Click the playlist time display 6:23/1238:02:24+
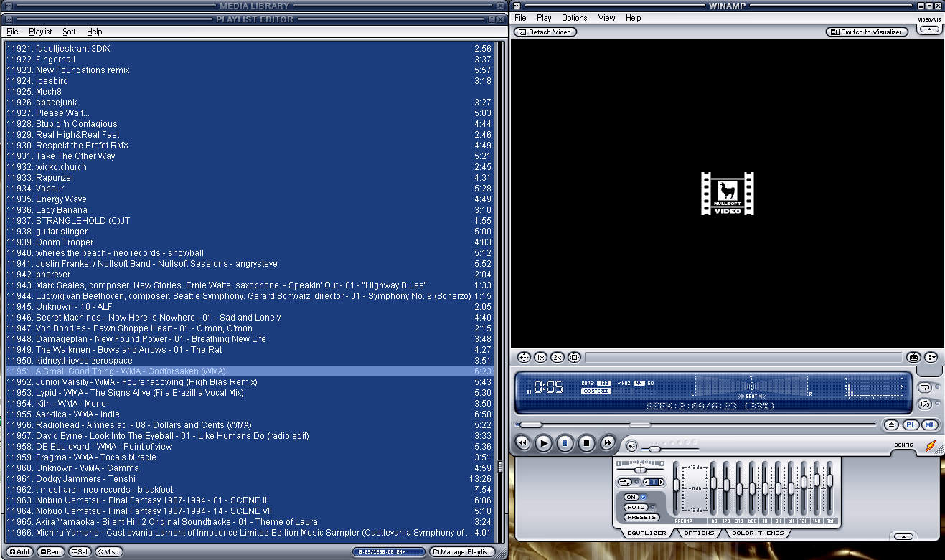Image resolution: width=945 pixels, height=560 pixels. click(x=389, y=551)
